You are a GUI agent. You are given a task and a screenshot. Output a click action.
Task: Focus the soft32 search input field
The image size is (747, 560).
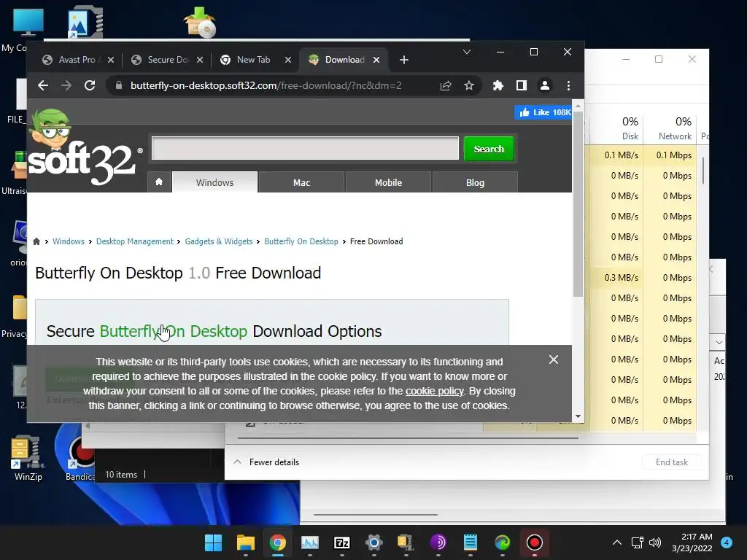click(x=306, y=149)
